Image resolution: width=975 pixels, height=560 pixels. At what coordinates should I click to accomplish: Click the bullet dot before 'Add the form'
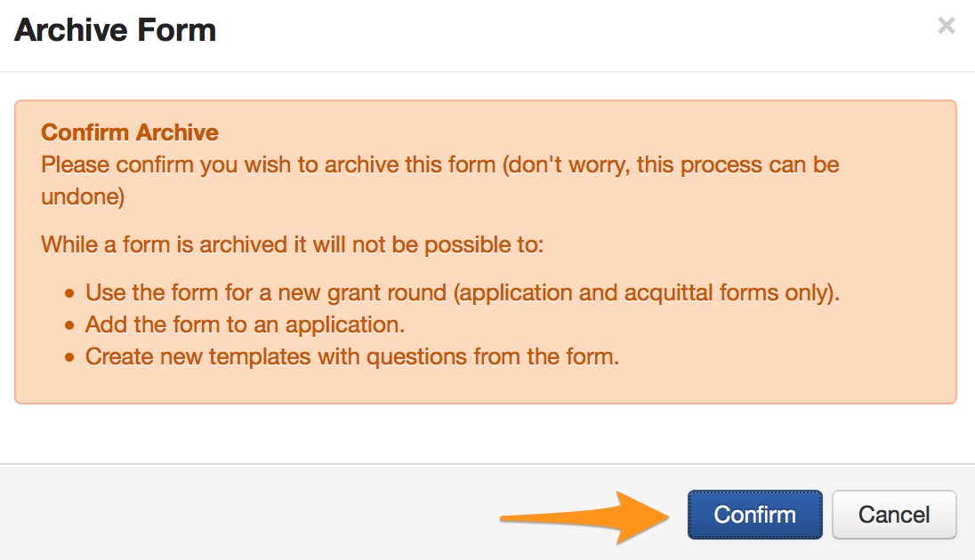70,326
